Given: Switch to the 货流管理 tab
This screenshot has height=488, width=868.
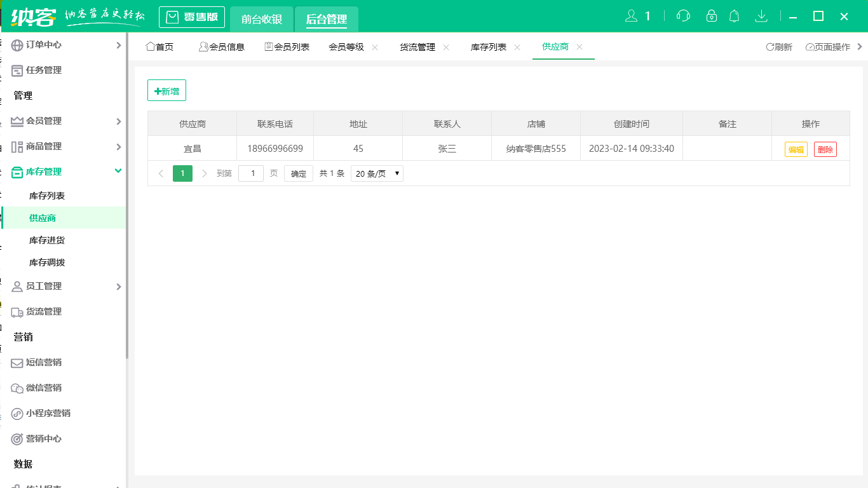Looking at the screenshot, I should tap(417, 46).
